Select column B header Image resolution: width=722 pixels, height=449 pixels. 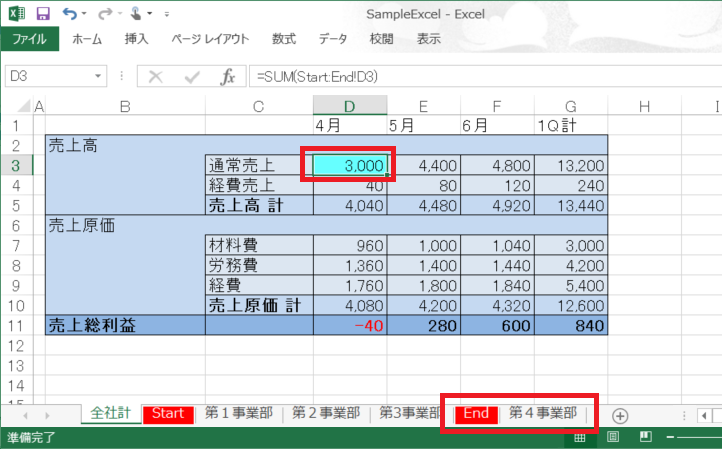[x=125, y=106]
